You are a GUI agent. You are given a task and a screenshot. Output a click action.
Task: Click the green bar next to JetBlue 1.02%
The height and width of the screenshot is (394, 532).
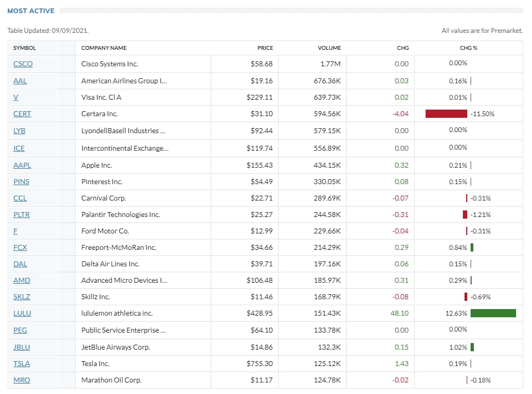coord(472,347)
